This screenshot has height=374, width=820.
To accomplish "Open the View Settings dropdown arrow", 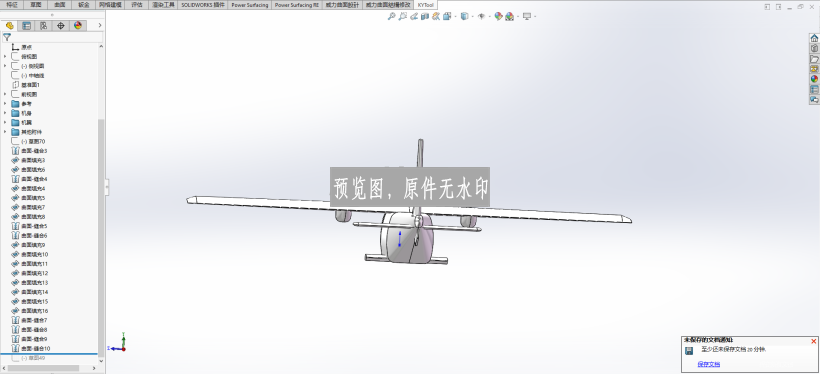I will pos(535,16).
